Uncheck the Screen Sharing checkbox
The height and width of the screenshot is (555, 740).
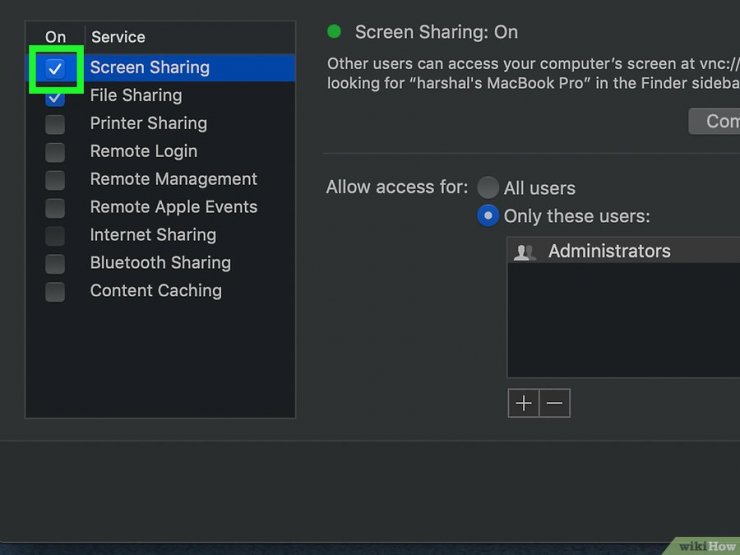click(55, 68)
